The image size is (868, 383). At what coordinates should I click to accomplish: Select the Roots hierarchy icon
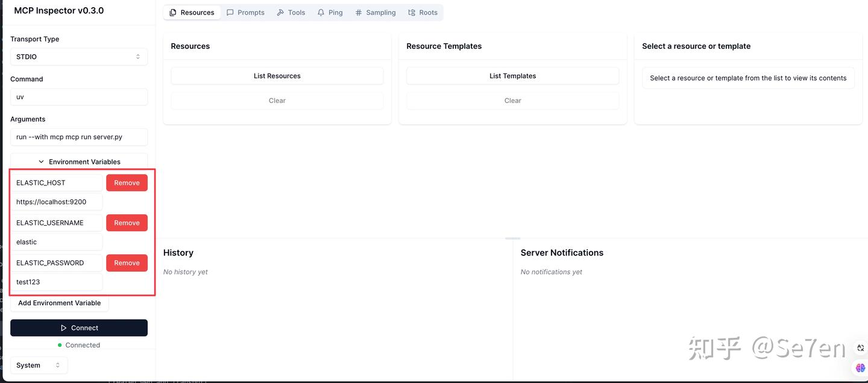410,12
